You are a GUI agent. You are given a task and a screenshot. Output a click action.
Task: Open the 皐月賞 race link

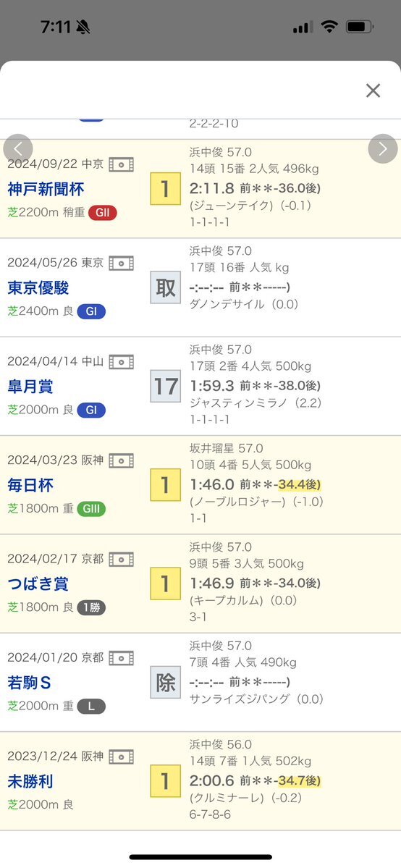[x=30, y=387]
